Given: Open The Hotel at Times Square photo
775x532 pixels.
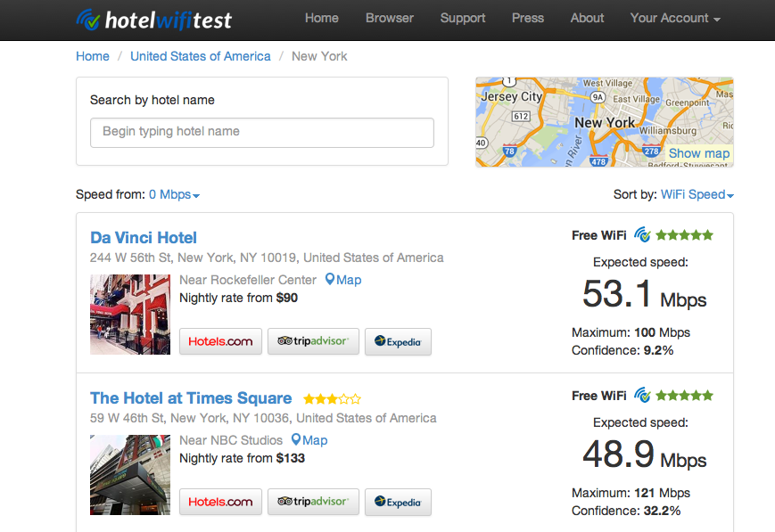Looking at the screenshot, I should coord(130,475).
